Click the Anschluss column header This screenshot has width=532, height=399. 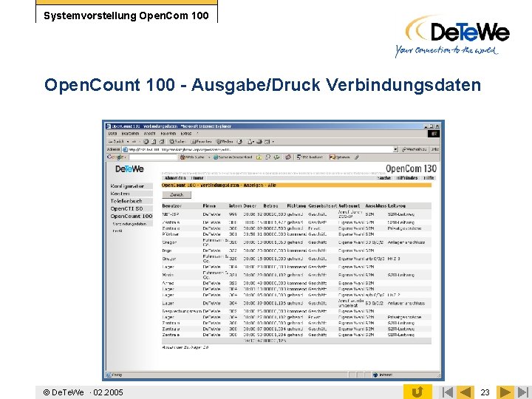pyautogui.click(x=376, y=206)
